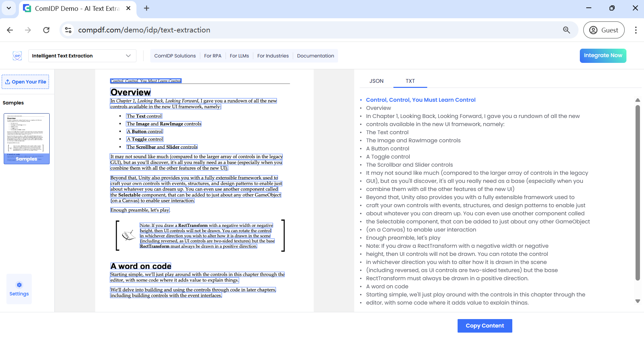Select 'A Button control' result line
The width and height of the screenshot is (644, 338).
387,148
